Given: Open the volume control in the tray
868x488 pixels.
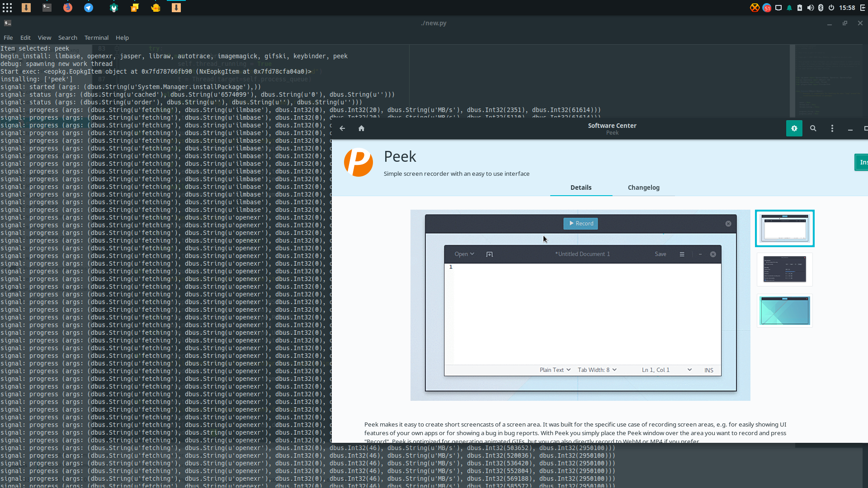Looking at the screenshot, I should 810,8.
